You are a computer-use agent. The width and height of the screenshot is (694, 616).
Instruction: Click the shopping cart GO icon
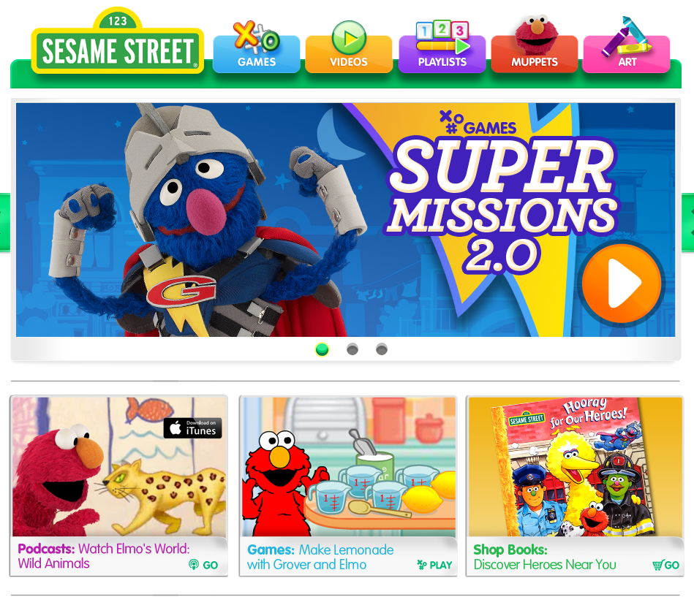click(665, 565)
